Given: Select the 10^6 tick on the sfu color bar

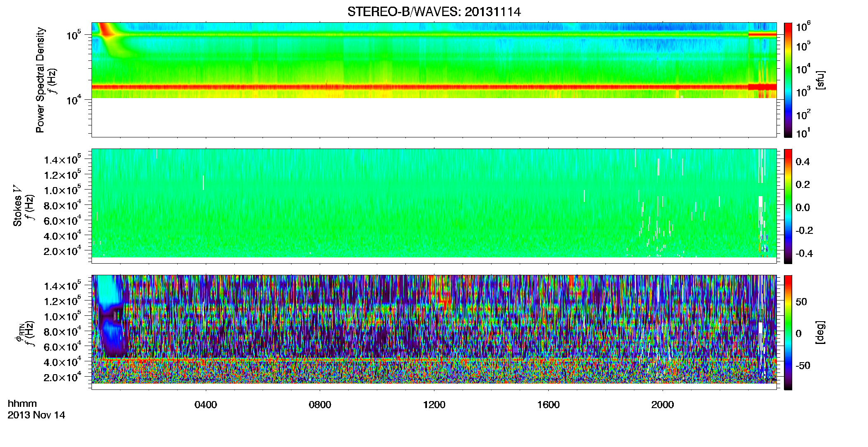Looking at the screenshot, I should pyautogui.click(x=803, y=27).
